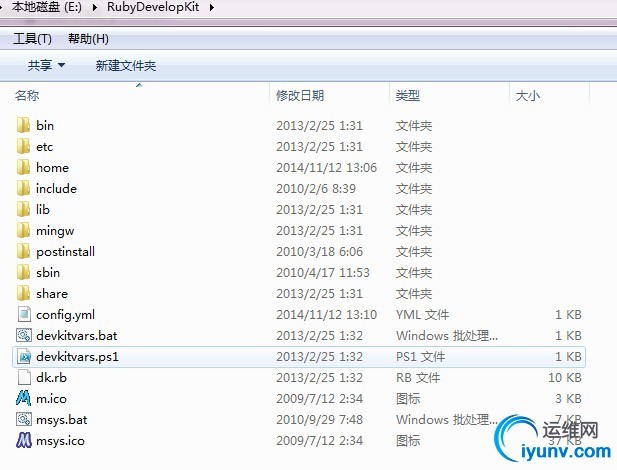This screenshot has height=470, width=617.
Task: Click the bin folder icon
Action: [23, 125]
